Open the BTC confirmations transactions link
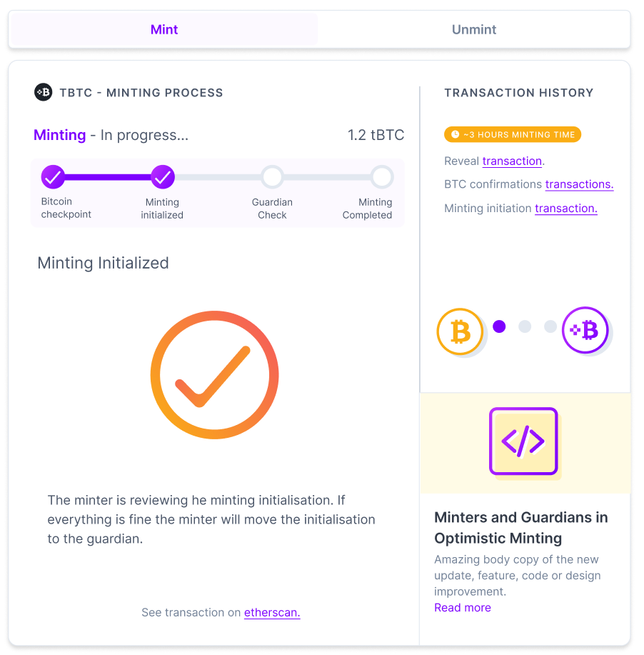 pyautogui.click(x=579, y=184)
